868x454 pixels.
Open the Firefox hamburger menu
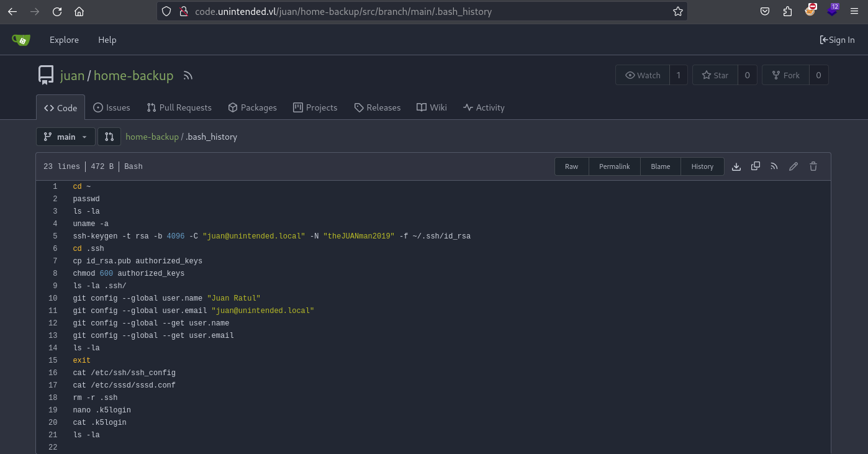854,11
